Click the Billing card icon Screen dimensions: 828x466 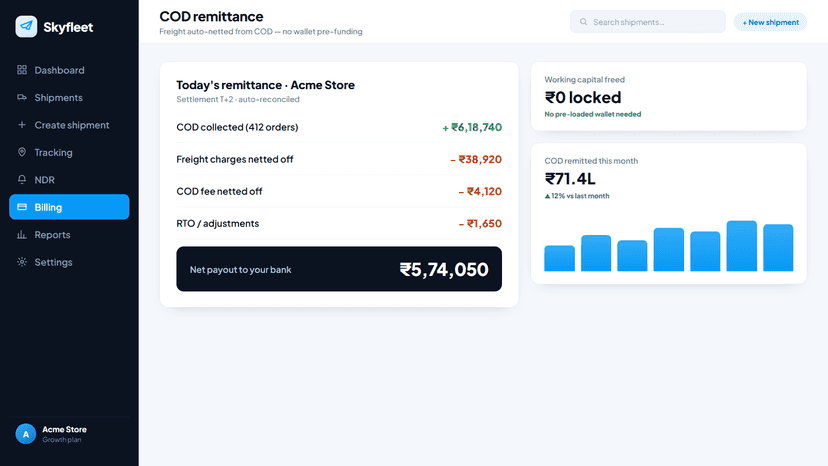click(x=22, y=207)
